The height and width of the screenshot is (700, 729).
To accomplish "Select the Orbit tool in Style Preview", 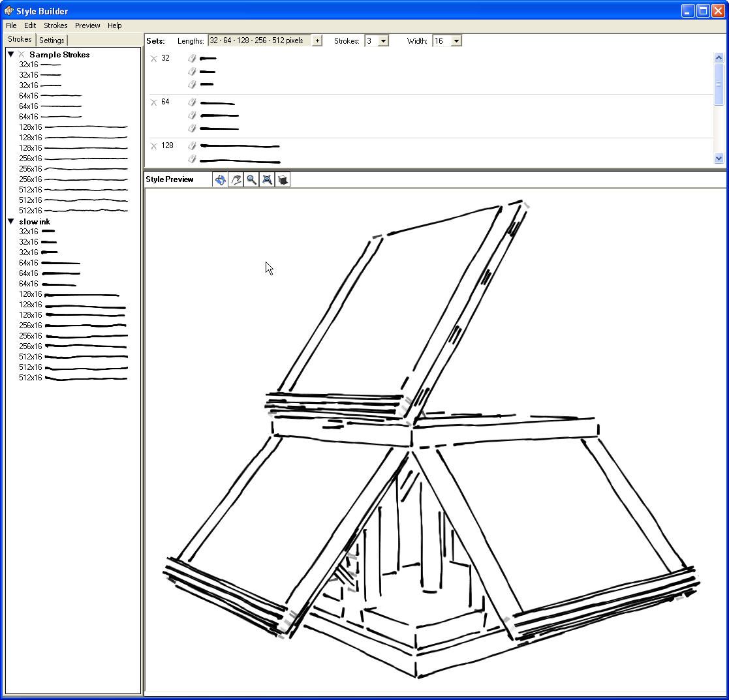I will [x=221, y=179].
